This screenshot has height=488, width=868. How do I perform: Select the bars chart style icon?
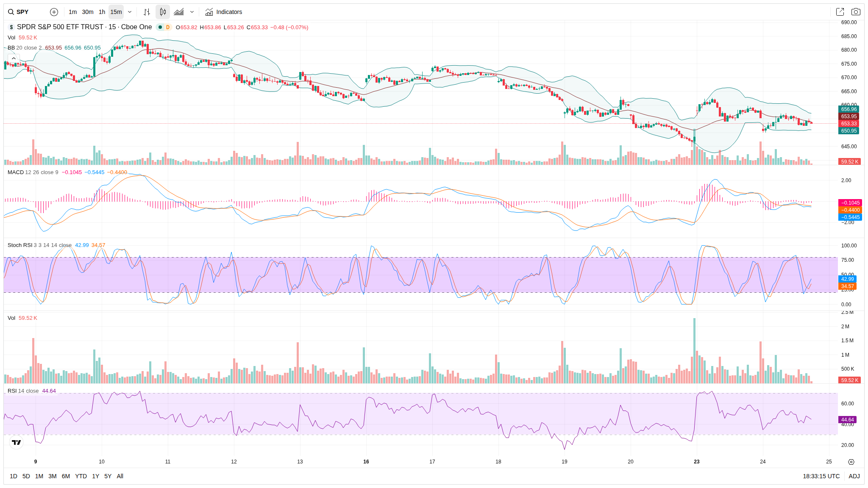pos(147,12)
